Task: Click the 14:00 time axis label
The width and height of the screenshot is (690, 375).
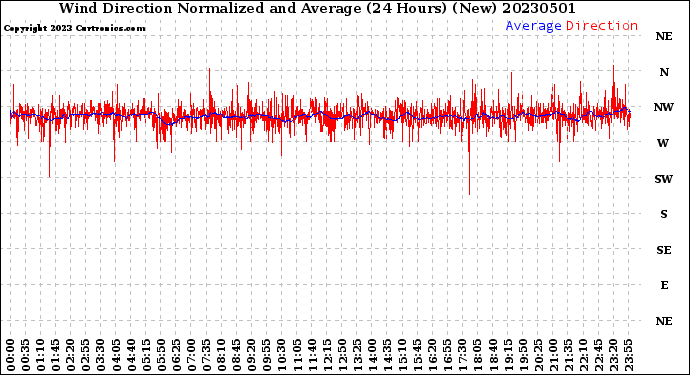Action: coord(372,355)
